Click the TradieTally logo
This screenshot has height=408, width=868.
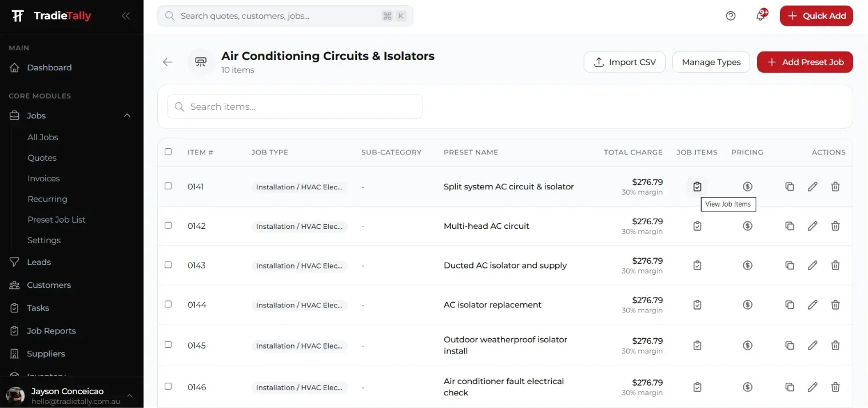tap(51, 16)
